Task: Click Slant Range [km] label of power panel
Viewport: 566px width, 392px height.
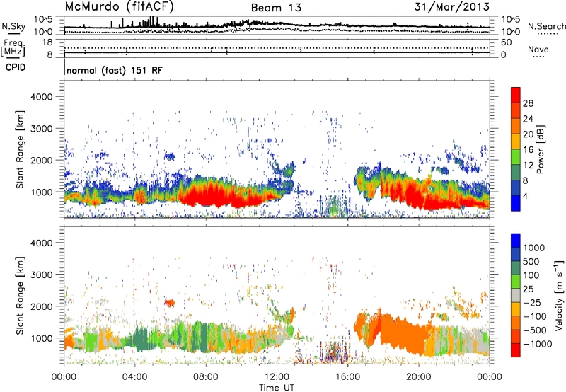Action: (20, 149)
